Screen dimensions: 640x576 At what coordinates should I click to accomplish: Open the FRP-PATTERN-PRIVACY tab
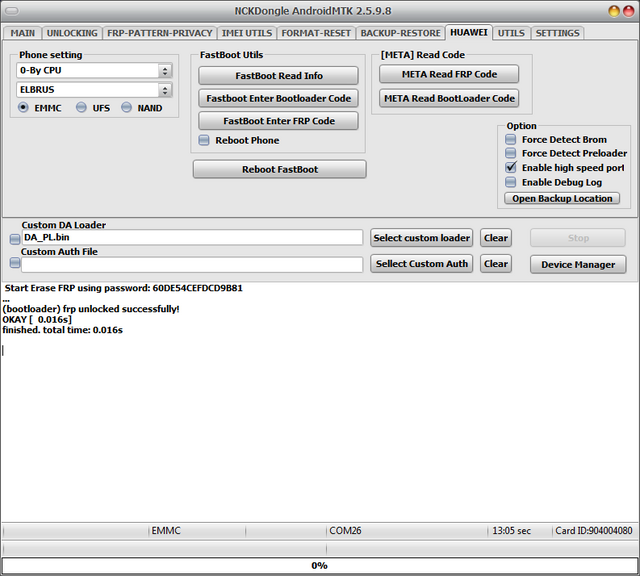point(160,33)
